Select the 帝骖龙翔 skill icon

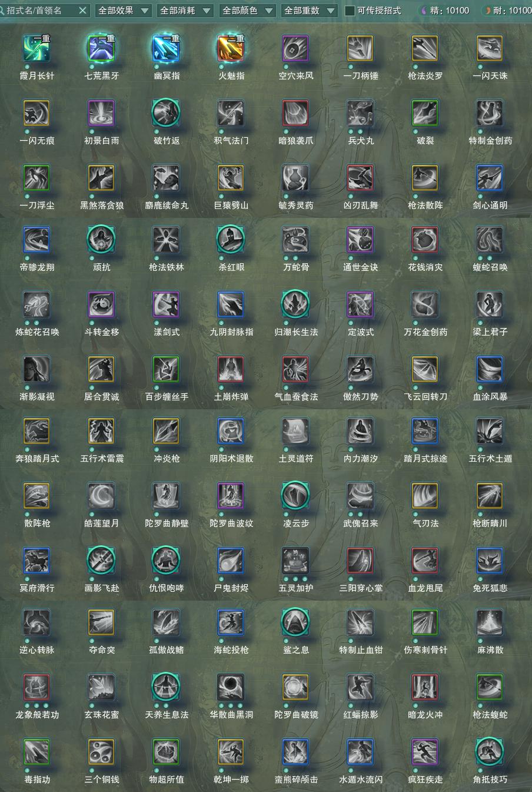point(37,240)
